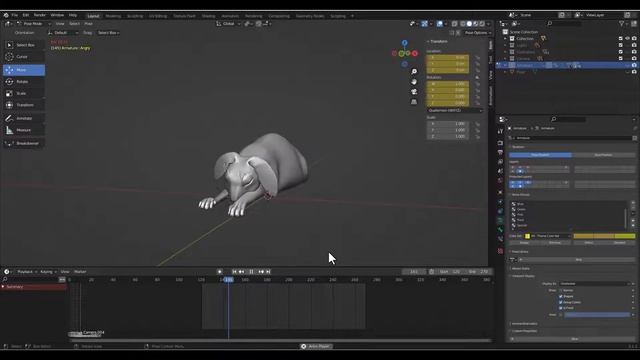Toggle X-ray display in viewport header
The image size is (640, 360).
pos(454,24)
